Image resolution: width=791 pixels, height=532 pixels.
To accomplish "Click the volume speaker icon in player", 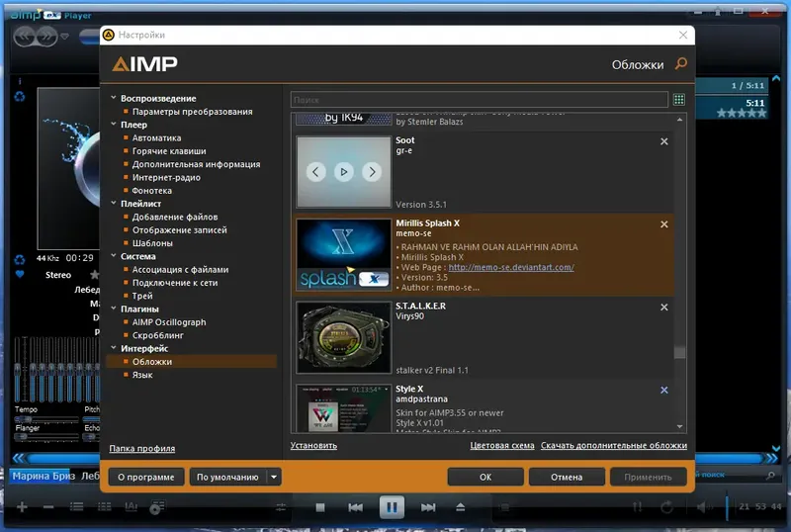I will pos(702,506).
